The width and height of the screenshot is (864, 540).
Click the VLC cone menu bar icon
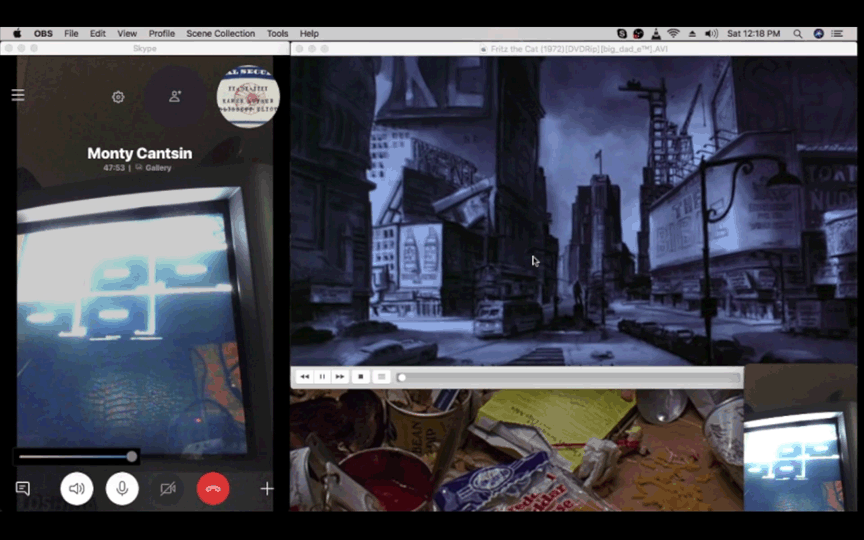[x=656, y=34]
